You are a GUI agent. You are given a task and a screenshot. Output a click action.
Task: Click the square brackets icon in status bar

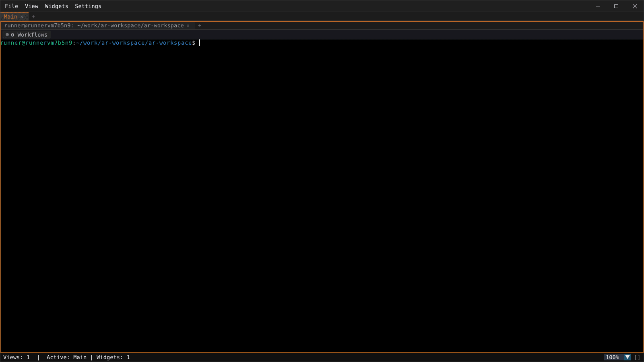point(637,357)
